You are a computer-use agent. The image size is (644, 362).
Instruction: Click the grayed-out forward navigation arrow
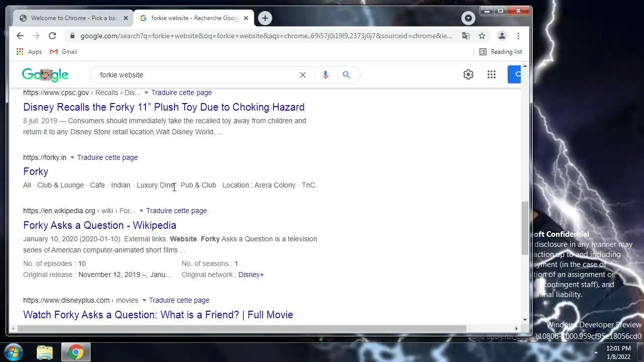[x=36, y=36]
